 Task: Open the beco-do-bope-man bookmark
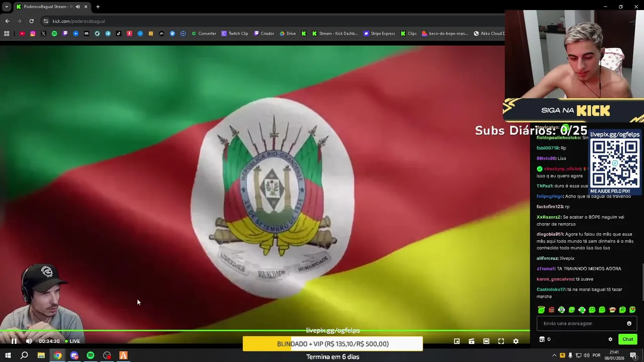445,34
